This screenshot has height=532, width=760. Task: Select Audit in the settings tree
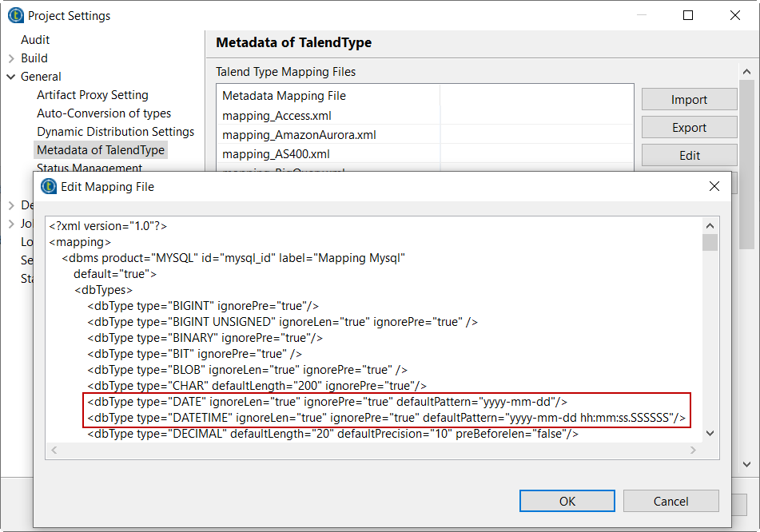(35, 40)
